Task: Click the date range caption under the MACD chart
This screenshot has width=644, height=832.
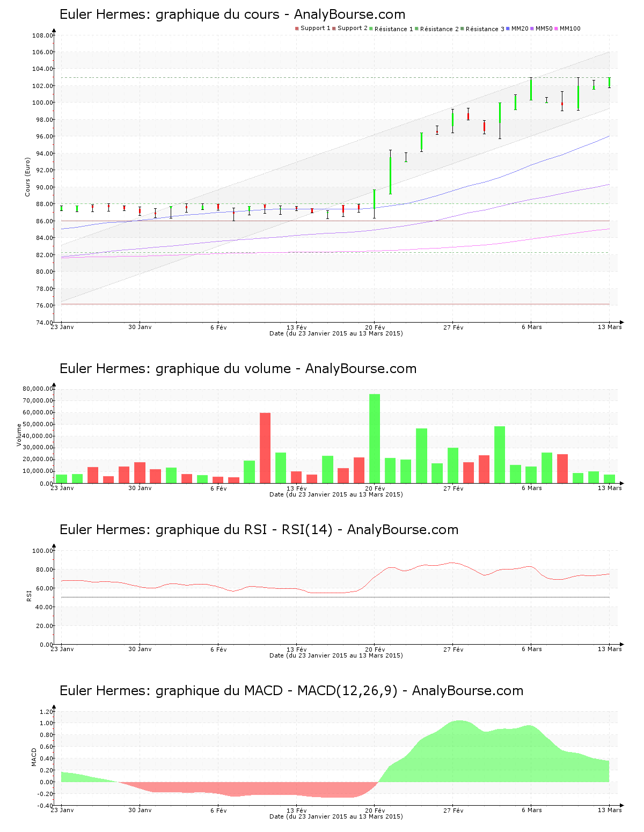Action: (x=336, y=816)
